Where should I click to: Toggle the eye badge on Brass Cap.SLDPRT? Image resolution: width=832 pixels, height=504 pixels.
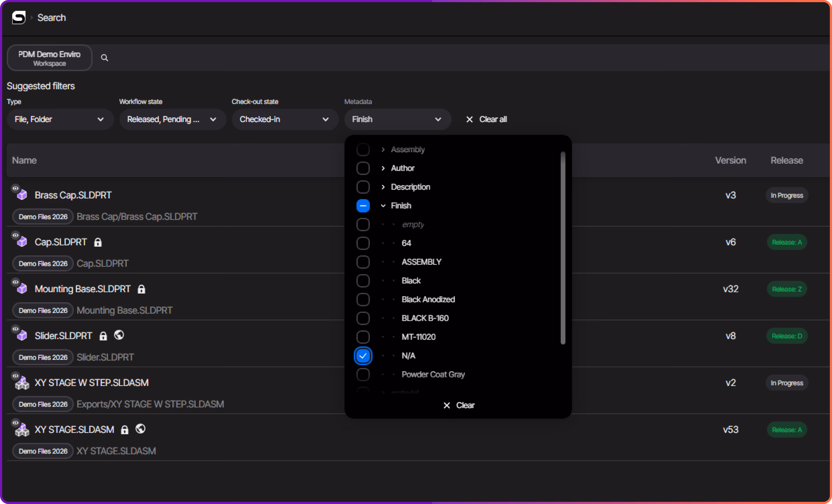pos(15,188)
